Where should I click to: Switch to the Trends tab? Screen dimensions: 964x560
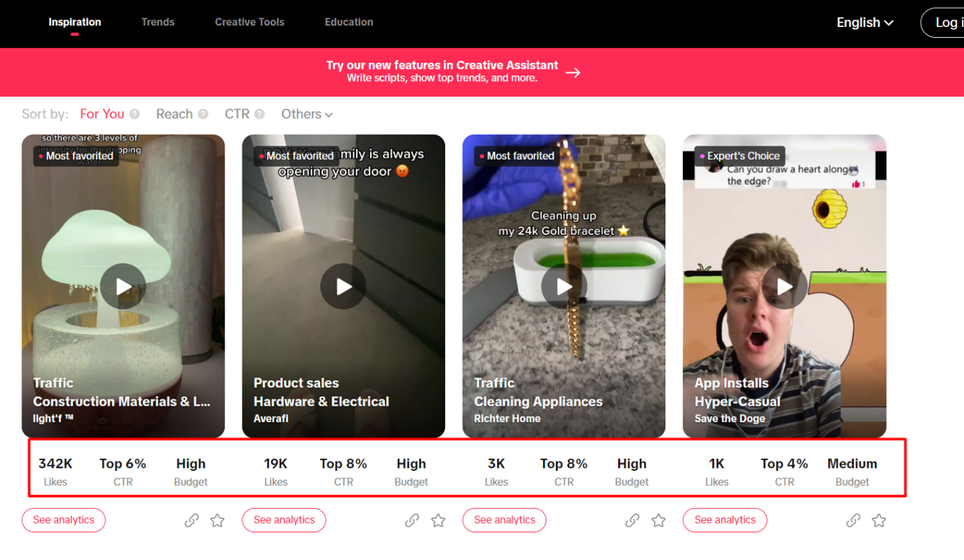click(158, 22)
